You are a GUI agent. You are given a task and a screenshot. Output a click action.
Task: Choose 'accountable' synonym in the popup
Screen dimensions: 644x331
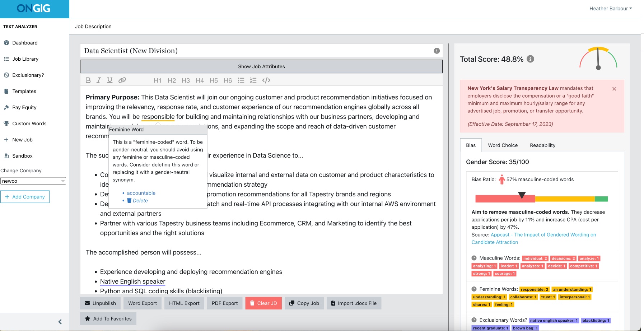[141, 193]
